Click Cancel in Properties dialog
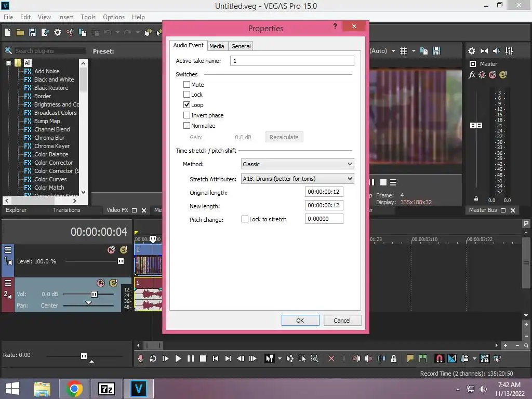This screenshot has height=399, width=532. coord(342,320)
